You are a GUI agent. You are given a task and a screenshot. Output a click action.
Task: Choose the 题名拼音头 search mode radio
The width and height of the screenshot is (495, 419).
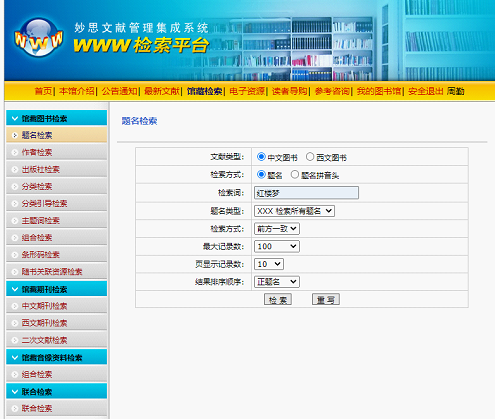tap(295, 175)
